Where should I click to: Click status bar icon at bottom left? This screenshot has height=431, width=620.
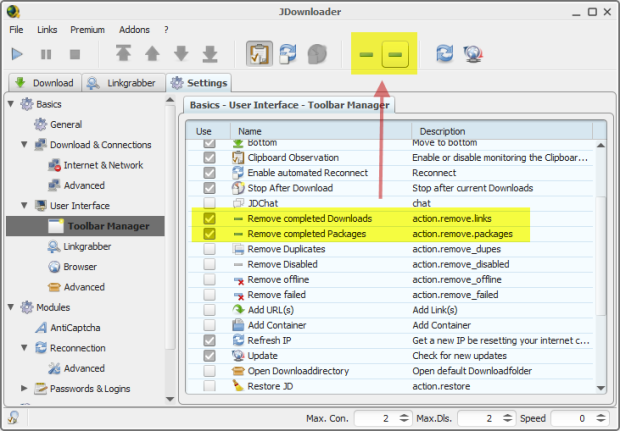pyautogui.click(x=13, y=418)
